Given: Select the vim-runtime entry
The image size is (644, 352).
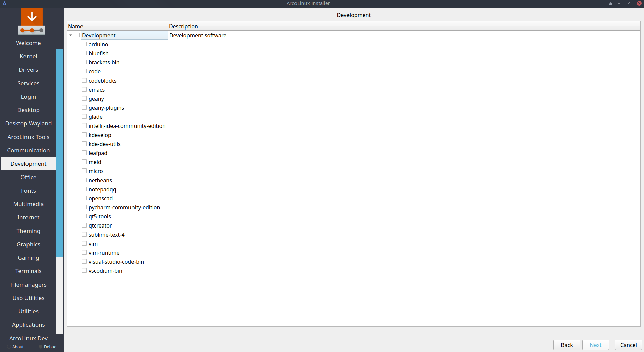Looking at the screenshot, I should tap(104, 253).
